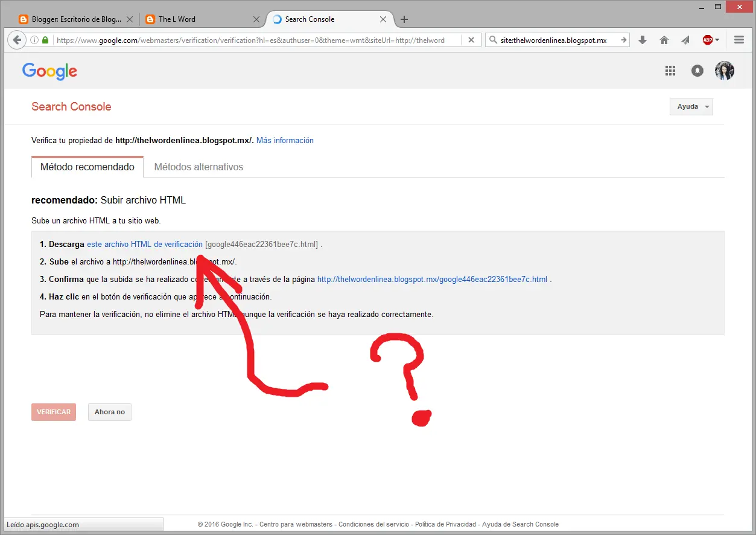Expand the Adblock Plus dropdown arrow

coord(717,40)
